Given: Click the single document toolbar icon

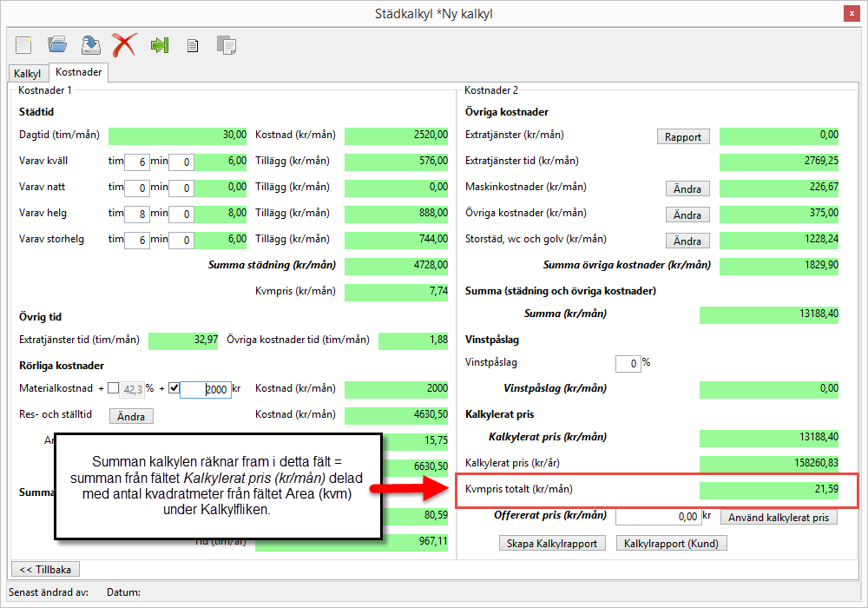Looking at the screenshot, I should 193,46.
